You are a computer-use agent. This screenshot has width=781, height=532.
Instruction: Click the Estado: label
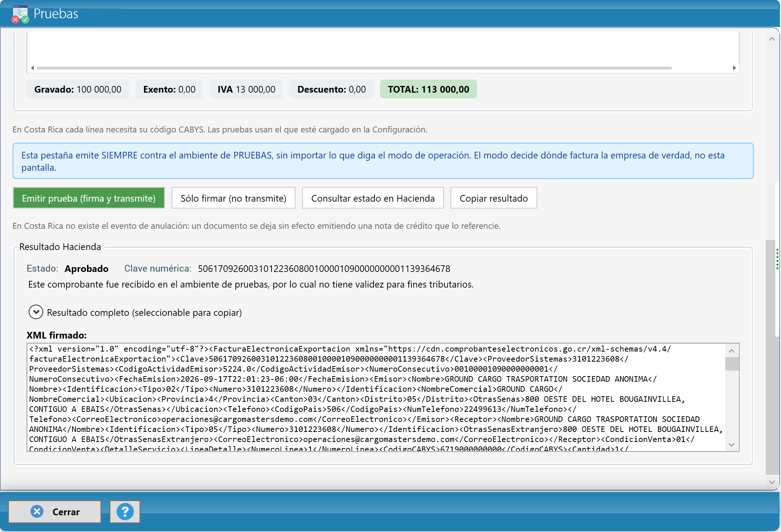42,269
